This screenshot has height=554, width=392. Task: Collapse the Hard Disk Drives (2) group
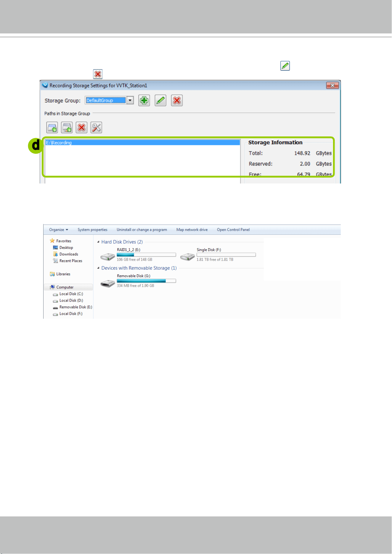98,242
